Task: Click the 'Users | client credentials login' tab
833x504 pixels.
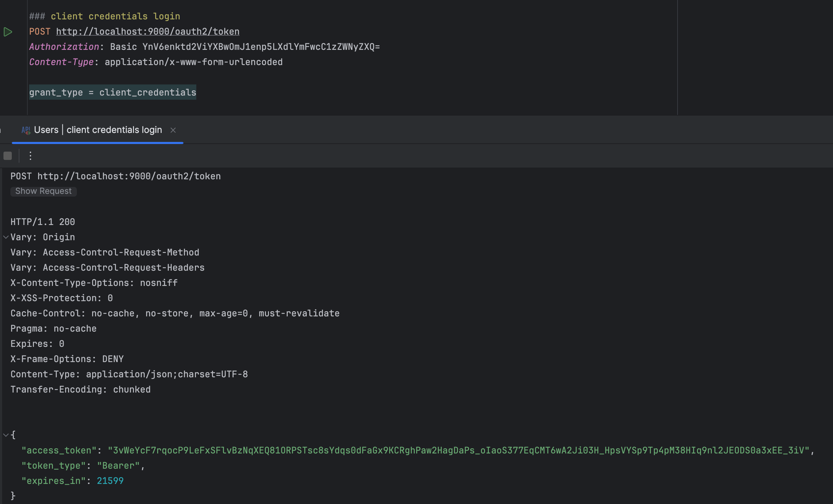Action: click(98, 129)
